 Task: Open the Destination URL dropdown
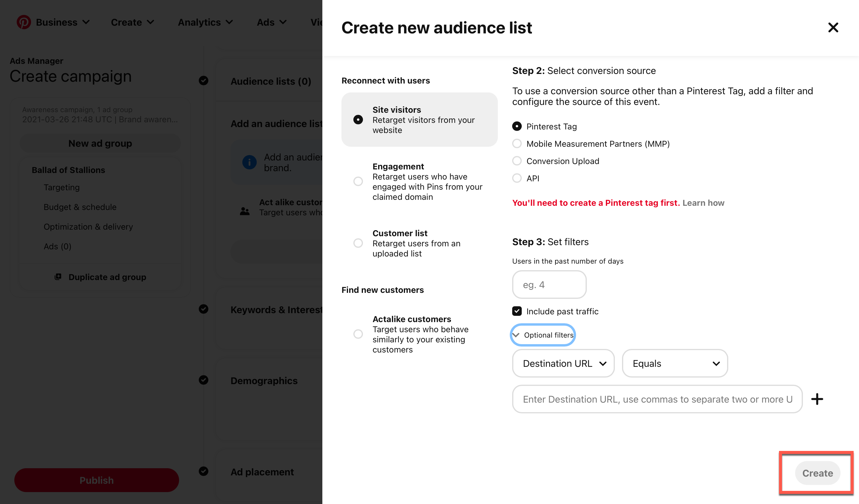563,363
